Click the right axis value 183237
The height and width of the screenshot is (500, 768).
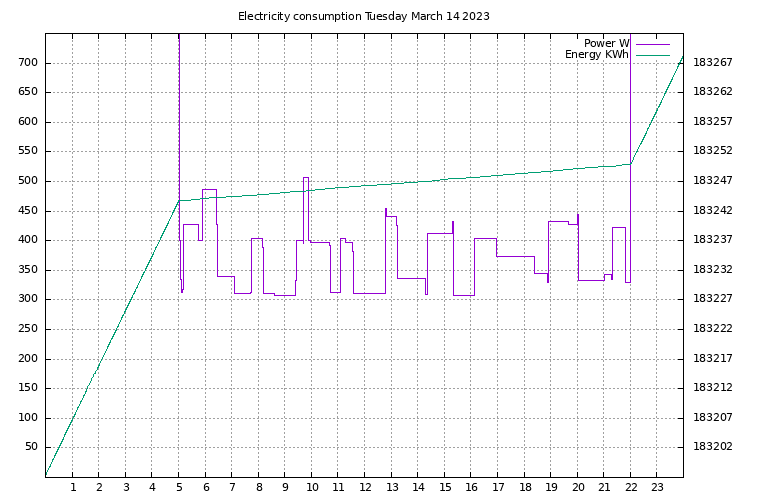point(713,239)
